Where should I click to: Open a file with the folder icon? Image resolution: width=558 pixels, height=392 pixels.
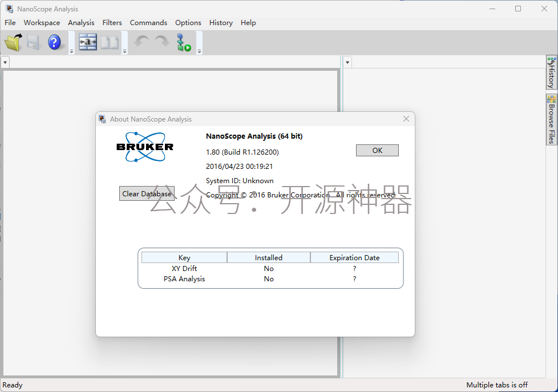point(13,42)
